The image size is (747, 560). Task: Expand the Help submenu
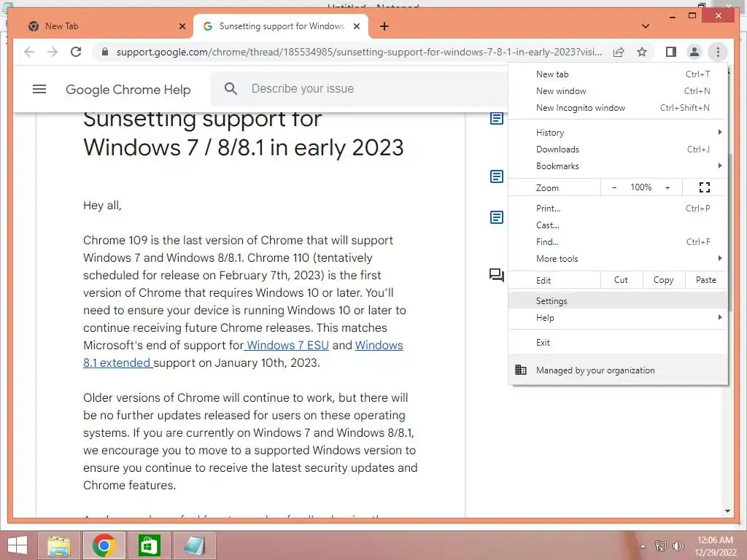(618, 318)
